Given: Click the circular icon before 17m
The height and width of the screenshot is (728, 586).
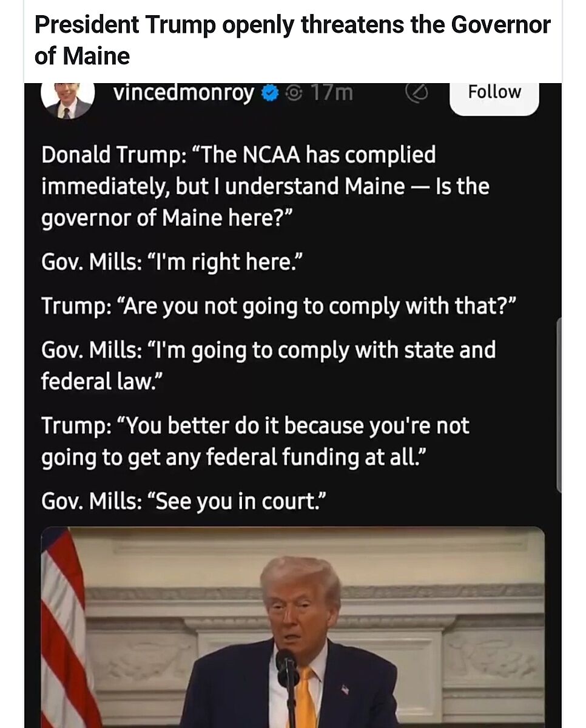Looking at the screenshot, I should (295, 93).
